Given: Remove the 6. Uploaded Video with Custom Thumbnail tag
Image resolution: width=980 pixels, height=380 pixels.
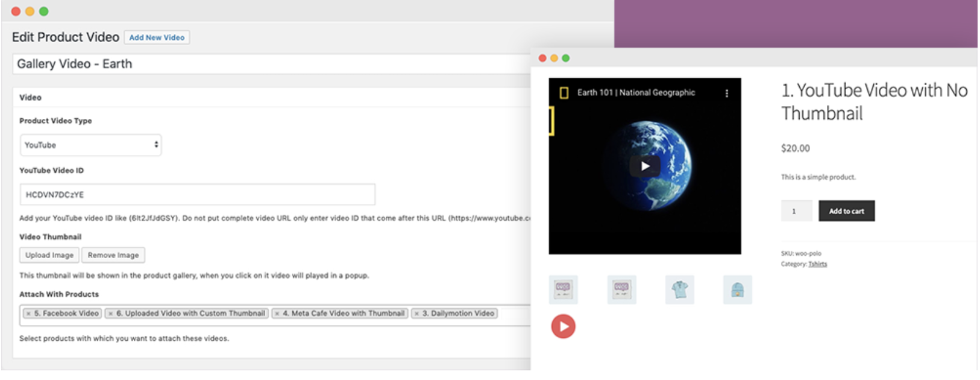Looking at the screenshot, I should pos(110,314).
